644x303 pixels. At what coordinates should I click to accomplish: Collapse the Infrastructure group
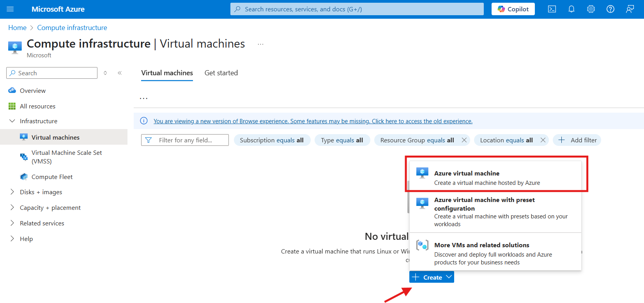(x=12, y=121)
